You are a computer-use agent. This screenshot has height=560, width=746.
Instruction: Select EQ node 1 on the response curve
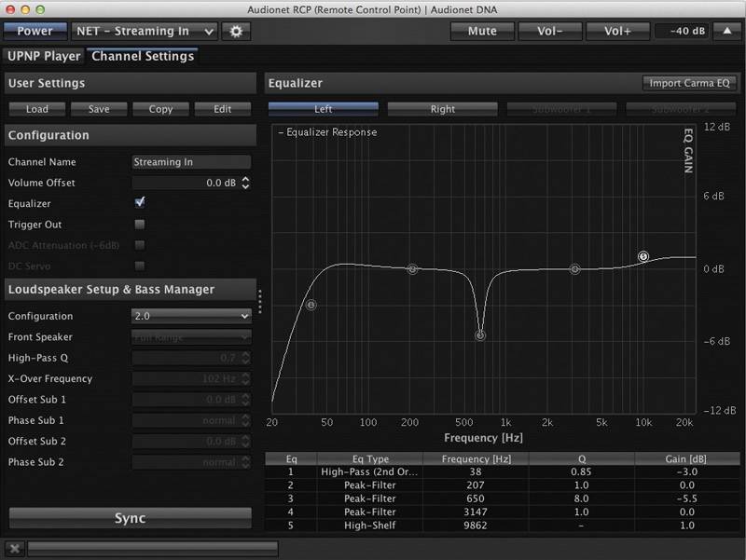311,305
